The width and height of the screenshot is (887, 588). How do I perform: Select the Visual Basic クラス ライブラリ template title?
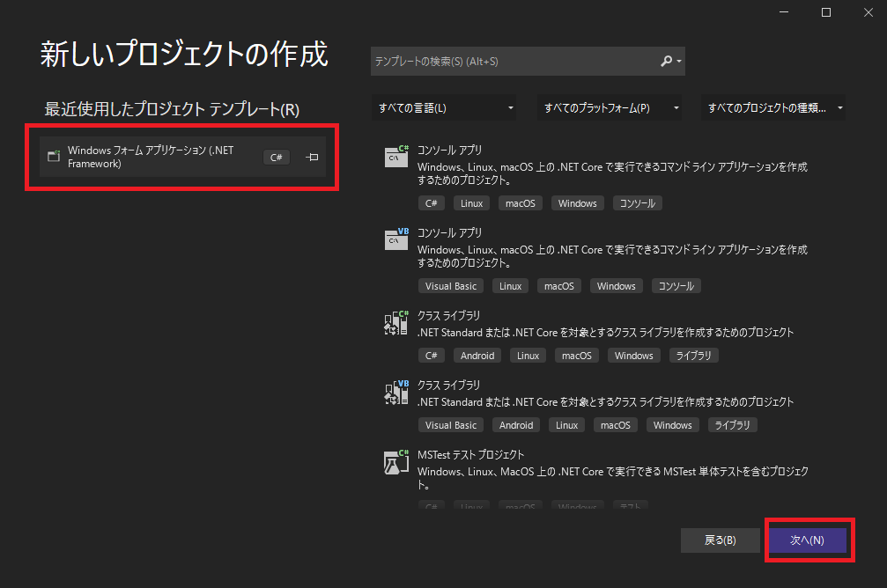(448, 385)
